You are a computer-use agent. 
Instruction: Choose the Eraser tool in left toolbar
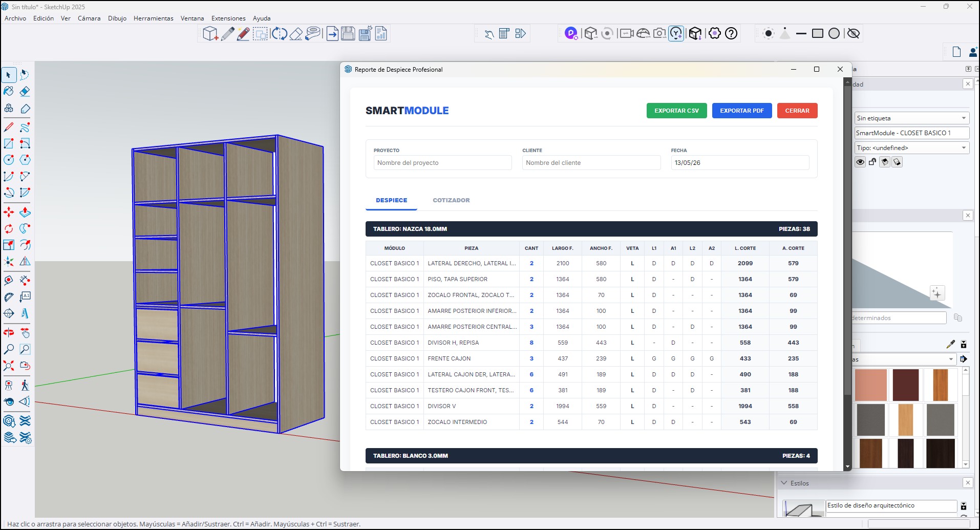(x=25, y=91)
